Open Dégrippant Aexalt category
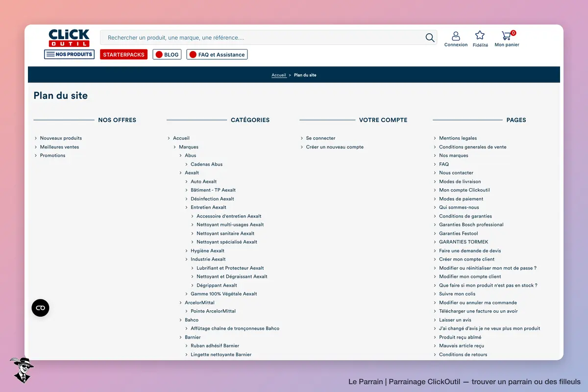The height and width of the screenshot is (392, 588). pos(217,285)
